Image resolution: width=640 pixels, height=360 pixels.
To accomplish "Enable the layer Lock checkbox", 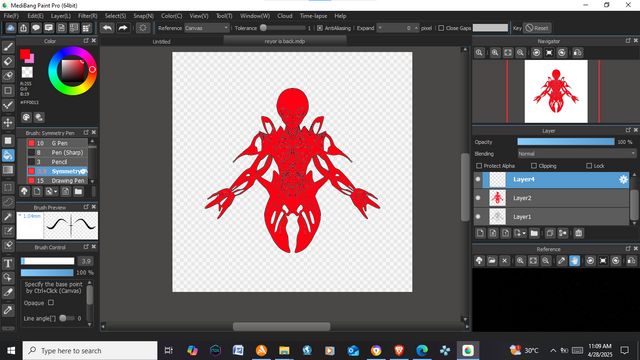I will tap(589, 166).
